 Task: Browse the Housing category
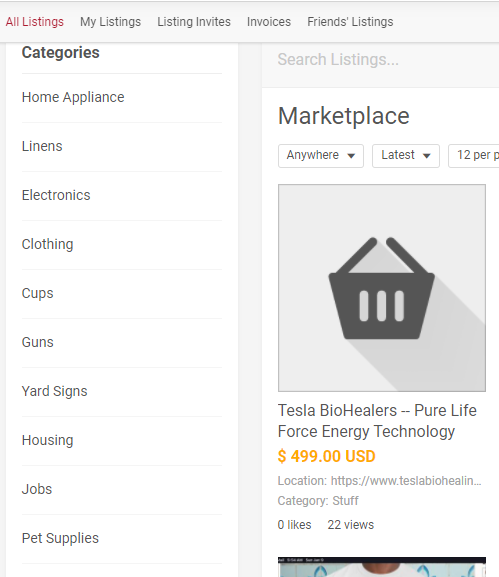click(x=47, y=440)
